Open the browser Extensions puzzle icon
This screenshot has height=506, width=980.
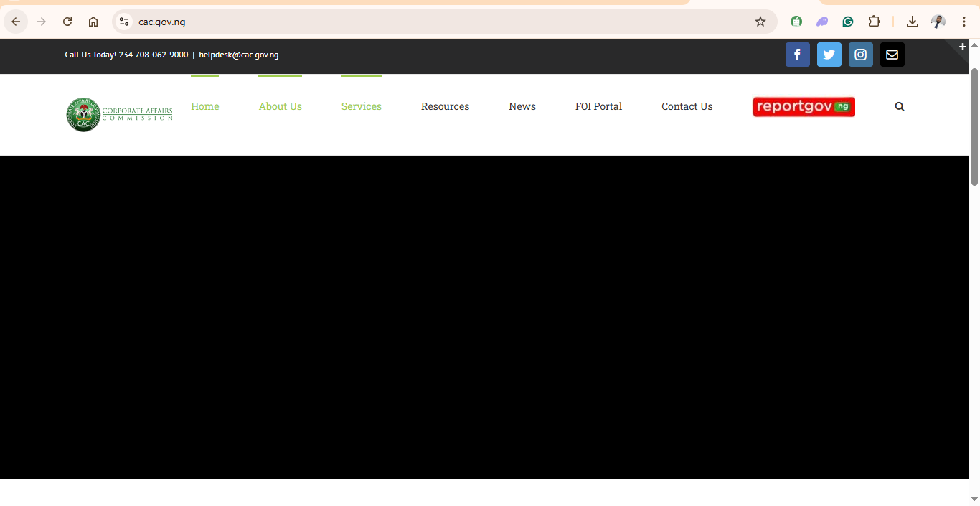coord(874,22)
